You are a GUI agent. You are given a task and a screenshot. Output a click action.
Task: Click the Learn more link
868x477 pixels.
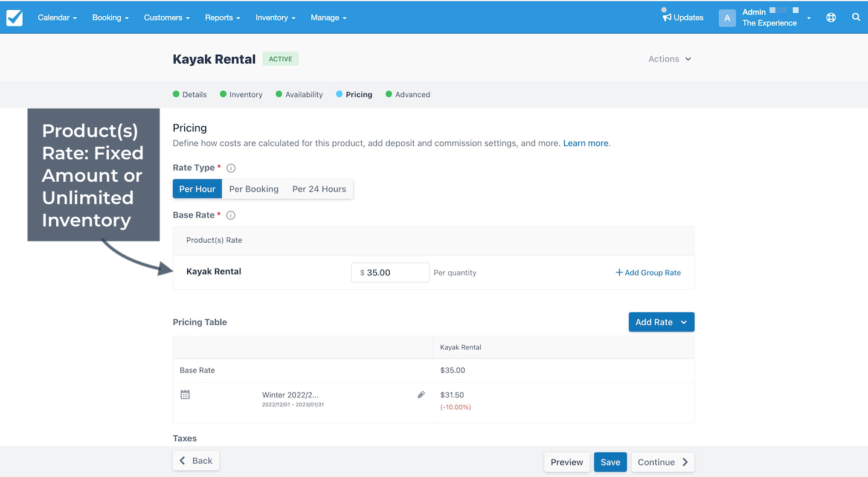click(586, 144)
